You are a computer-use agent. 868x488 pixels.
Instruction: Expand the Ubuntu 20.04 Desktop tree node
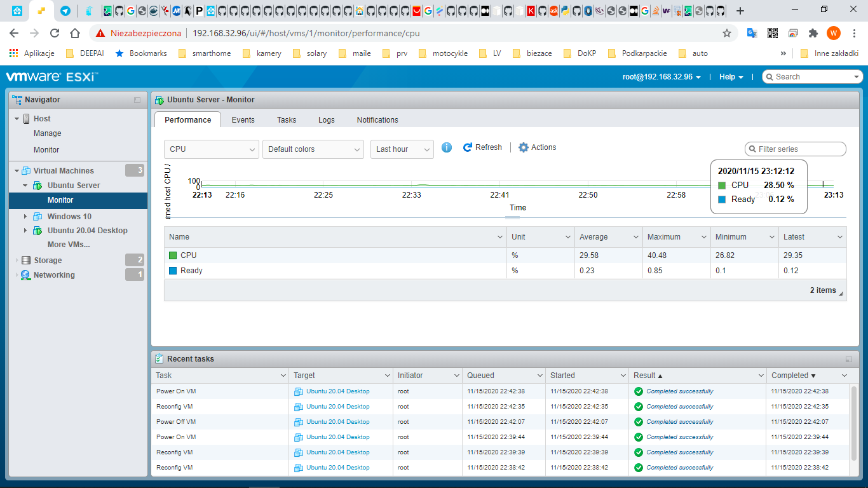[25, 231]
